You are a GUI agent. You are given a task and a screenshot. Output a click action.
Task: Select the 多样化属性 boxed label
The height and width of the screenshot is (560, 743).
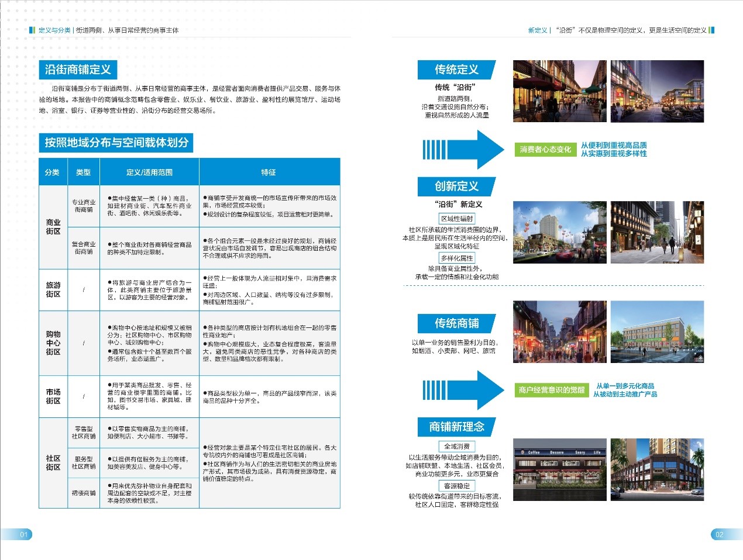point(457,258)
